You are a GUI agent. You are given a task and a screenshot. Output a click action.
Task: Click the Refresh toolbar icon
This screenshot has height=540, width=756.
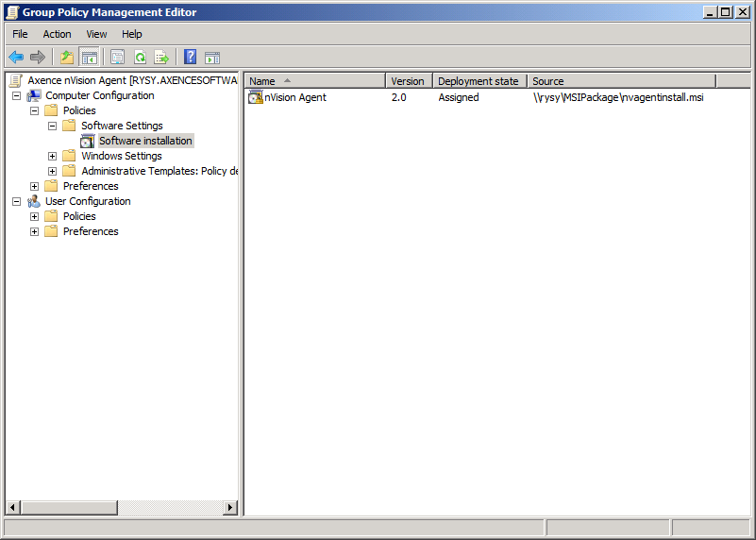[x=140, y=57]
